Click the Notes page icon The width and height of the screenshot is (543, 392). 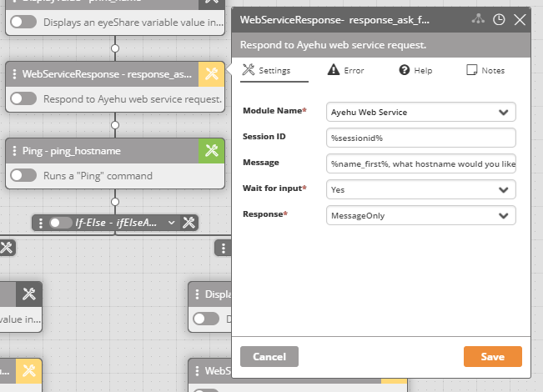(471, 70)
